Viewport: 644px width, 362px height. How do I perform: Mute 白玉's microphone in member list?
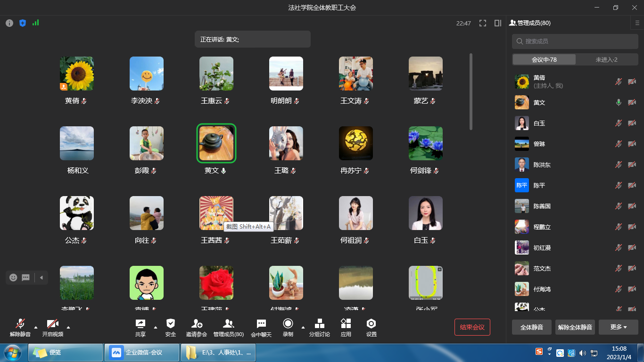click(619, 123)
